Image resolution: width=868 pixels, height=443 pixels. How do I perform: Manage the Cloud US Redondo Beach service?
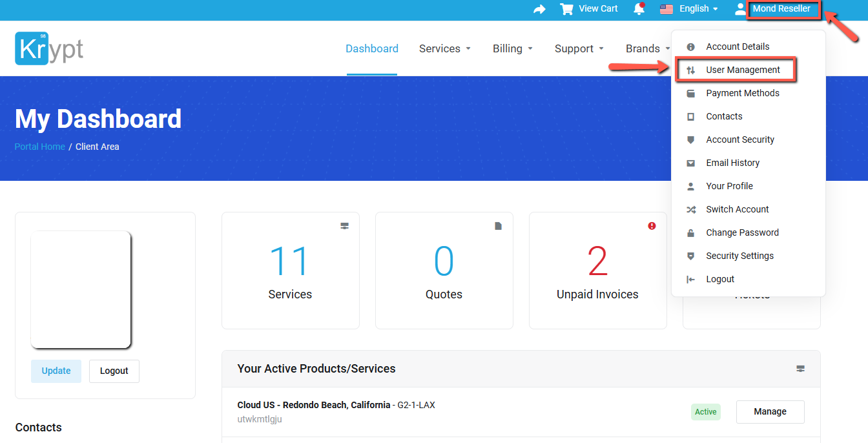click(770, 412)
